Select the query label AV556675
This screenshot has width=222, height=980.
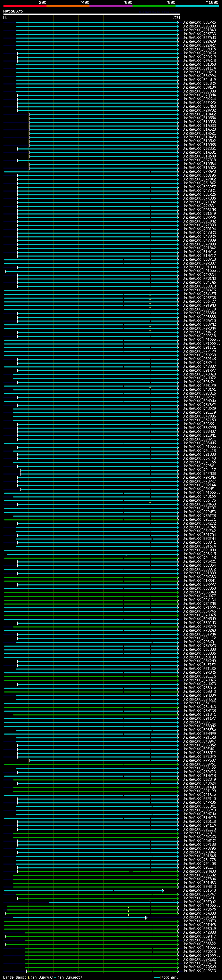click(13, 11)
